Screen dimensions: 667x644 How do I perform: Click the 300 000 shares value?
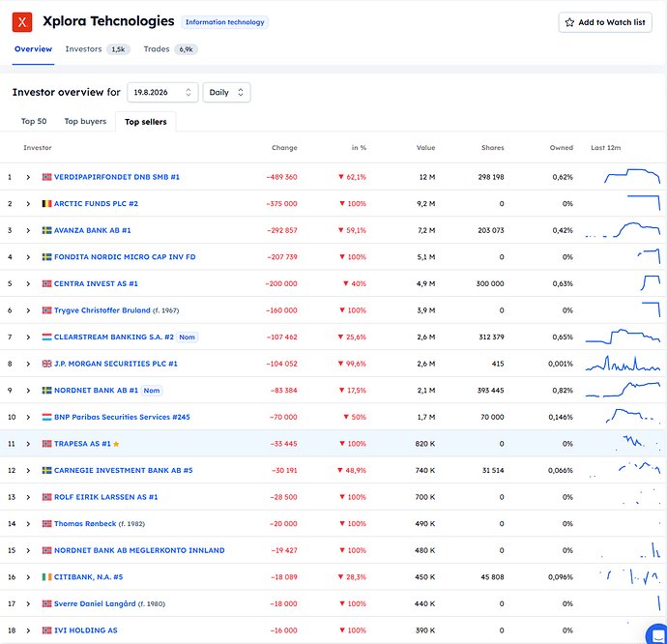(490, 284)
